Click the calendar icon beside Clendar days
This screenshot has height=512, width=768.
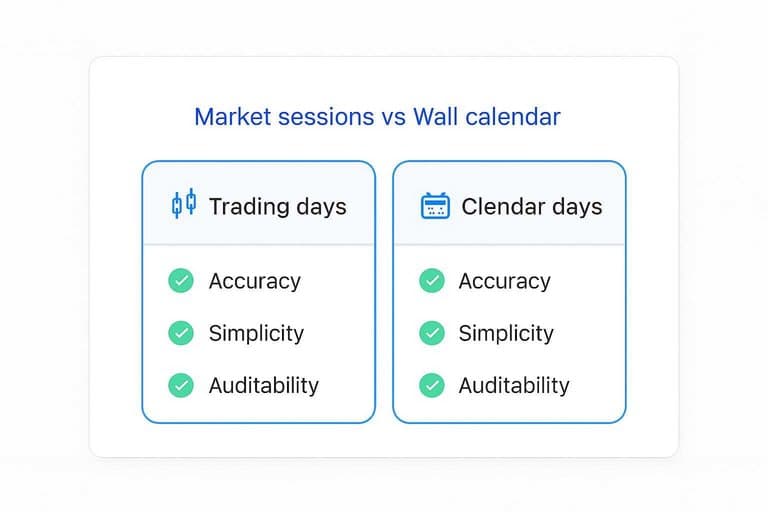click(x=435, y=205)
